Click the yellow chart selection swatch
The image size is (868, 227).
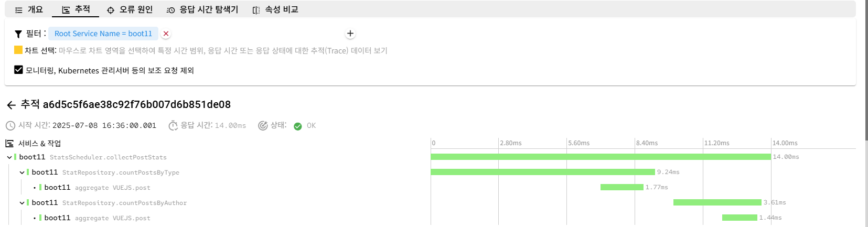18,50
